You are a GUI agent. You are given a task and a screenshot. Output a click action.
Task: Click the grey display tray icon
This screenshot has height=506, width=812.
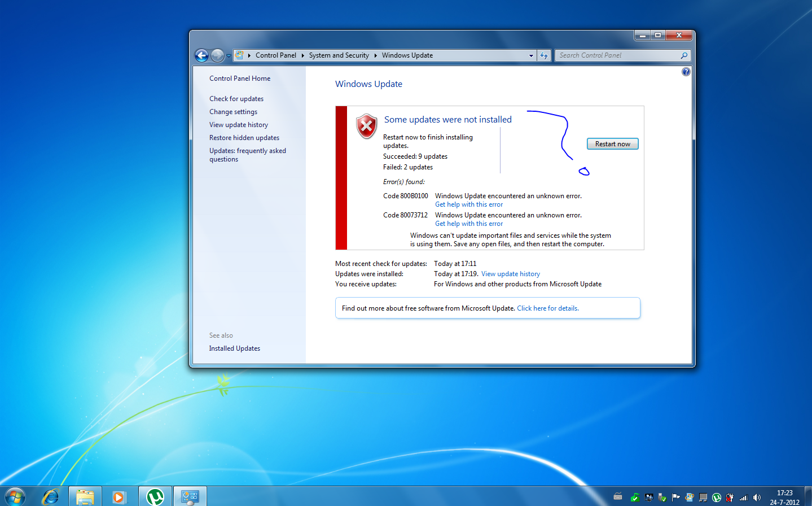[703, 498]
